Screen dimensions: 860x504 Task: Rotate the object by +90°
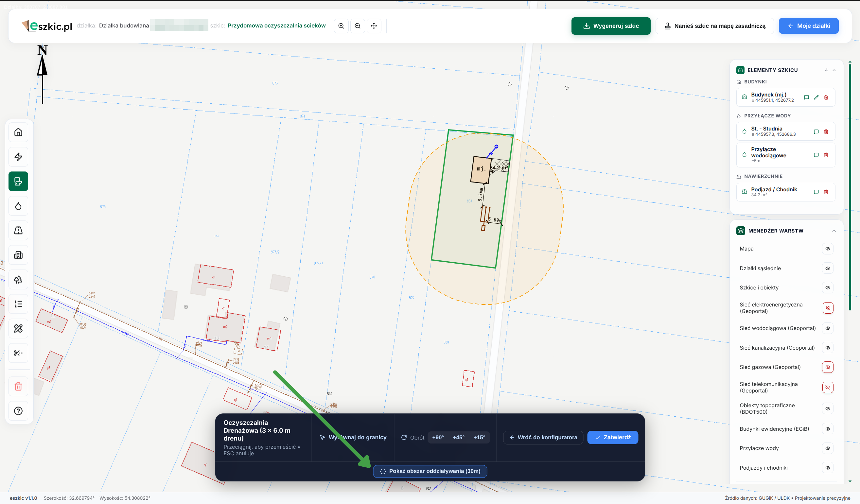(438, 438)
